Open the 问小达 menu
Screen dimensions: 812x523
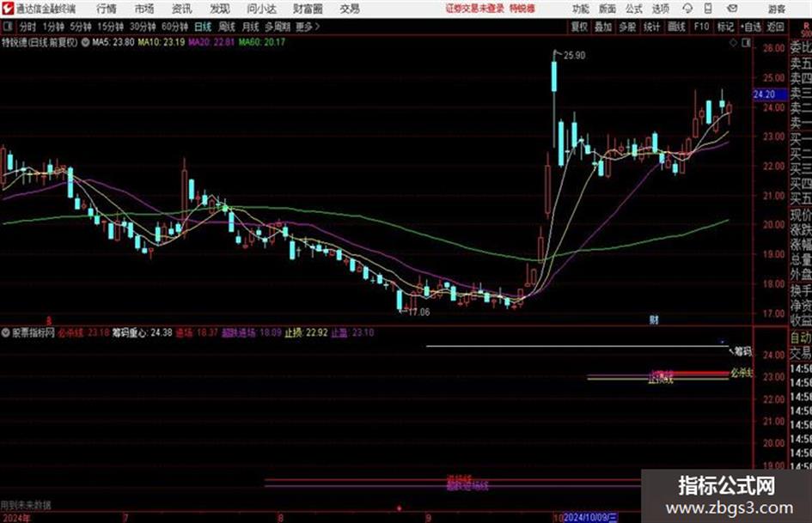pyautogui.click(x=261, y=9)
